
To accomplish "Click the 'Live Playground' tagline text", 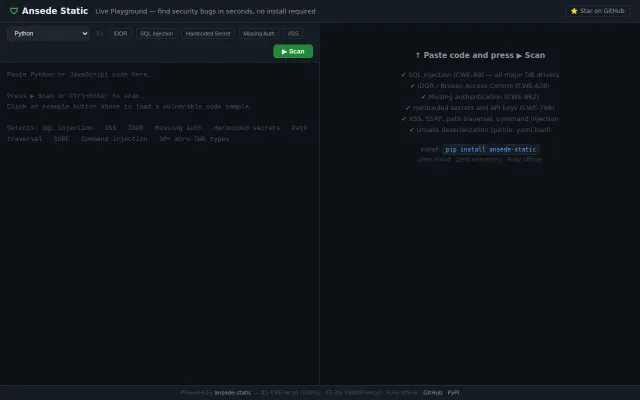I will (x=205, y=11).
